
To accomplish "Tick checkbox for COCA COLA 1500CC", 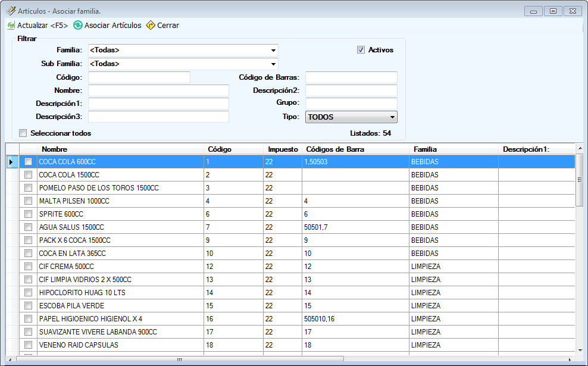I will tap(28, 175).
